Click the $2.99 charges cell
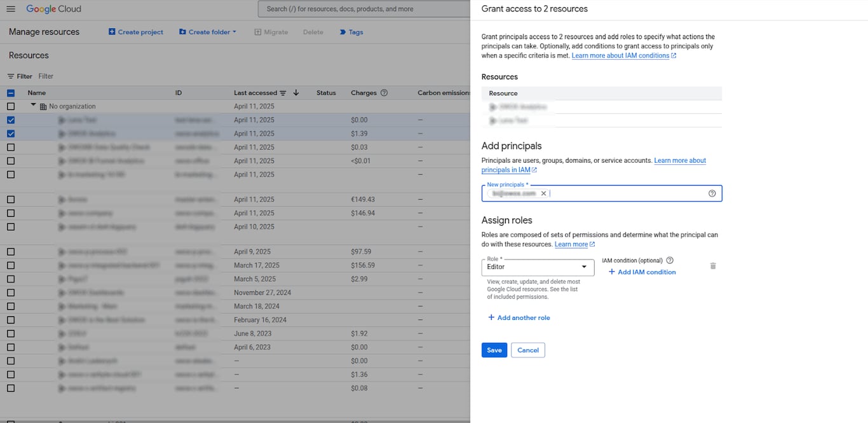 pos(359,279)
